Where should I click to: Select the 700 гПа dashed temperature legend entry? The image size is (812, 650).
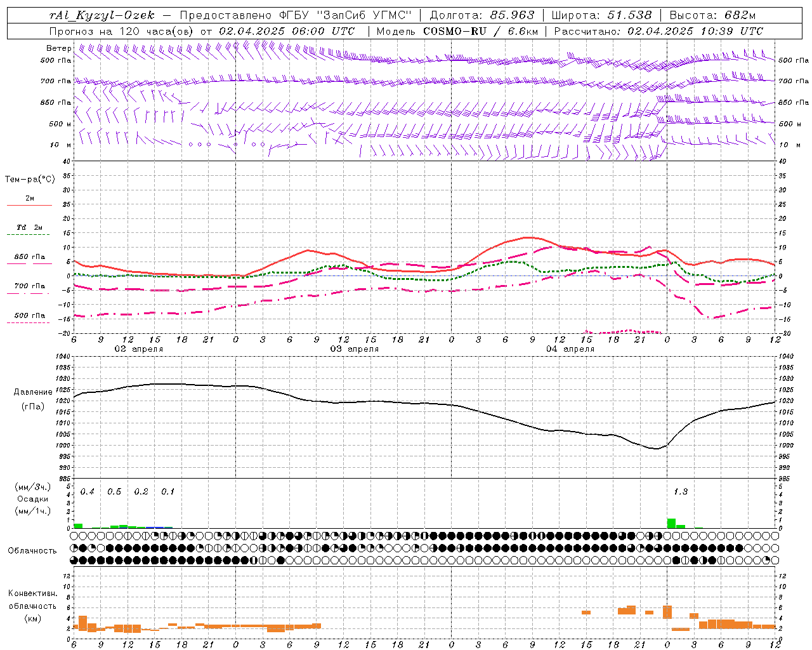click(30, 286)
